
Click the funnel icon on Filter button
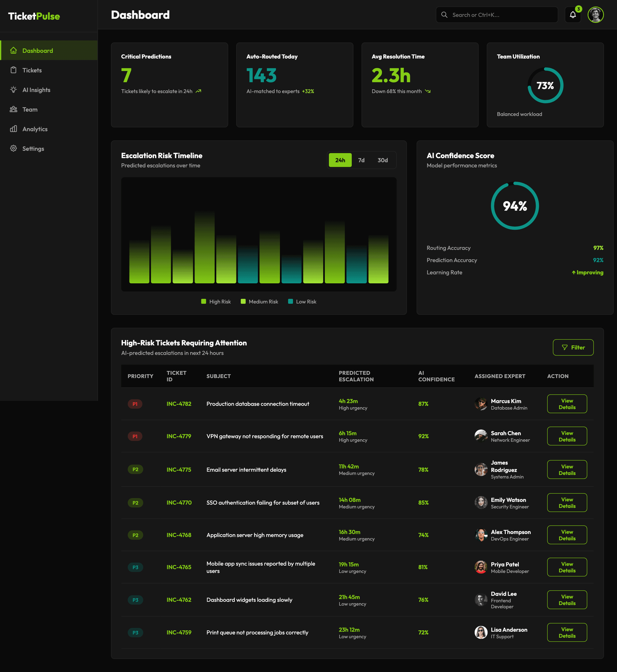pos(564,347)
